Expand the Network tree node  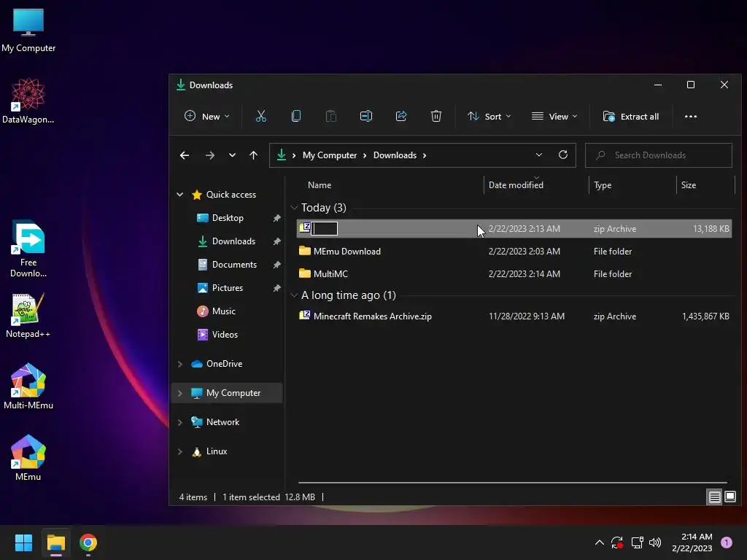180,422
